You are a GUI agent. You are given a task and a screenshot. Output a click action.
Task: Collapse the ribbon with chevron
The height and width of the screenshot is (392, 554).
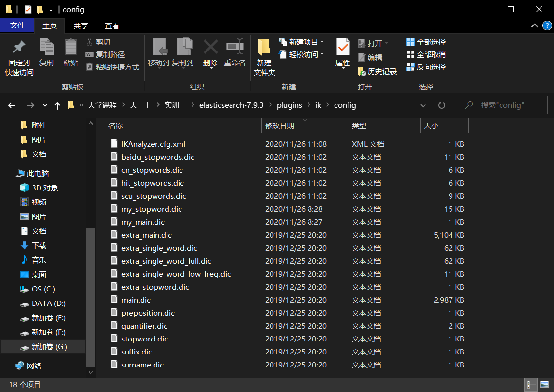click(535, 25)
